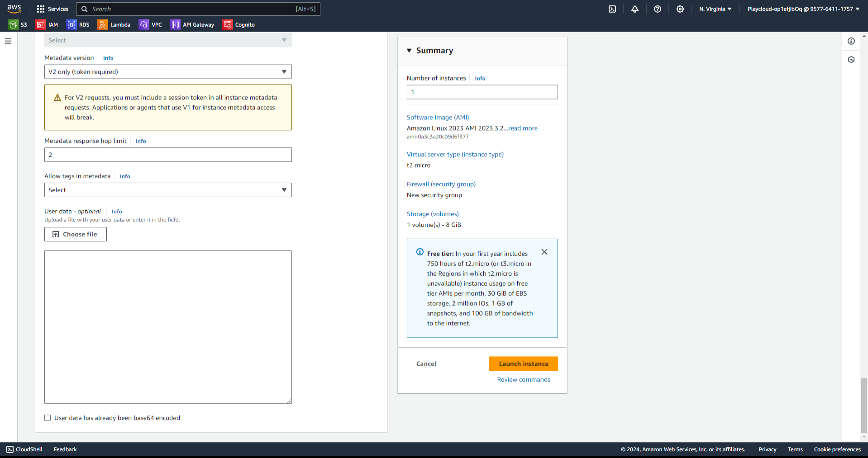Open the help question mark icon
This screenshot has width=868, height=458.
pyautogui.click(x=657, y=9)
